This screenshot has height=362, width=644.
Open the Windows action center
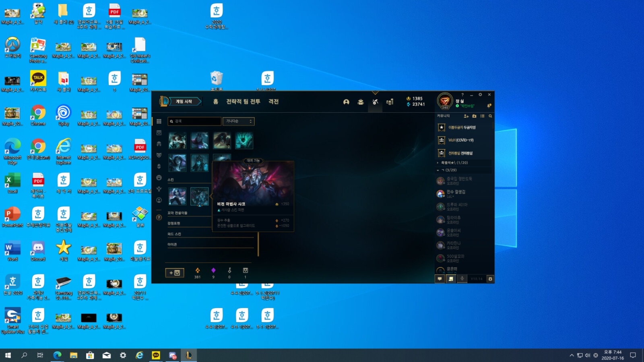633,355
